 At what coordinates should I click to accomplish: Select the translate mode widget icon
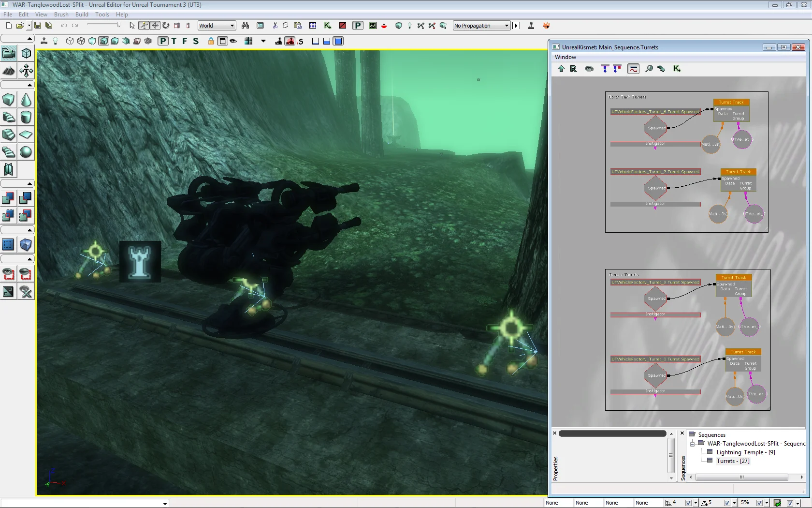click(x=155, y=26)
